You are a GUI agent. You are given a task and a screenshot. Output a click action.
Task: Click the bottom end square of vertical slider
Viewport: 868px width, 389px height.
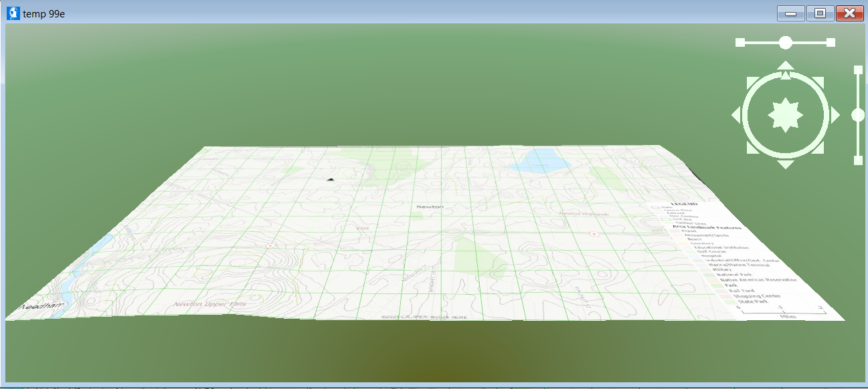(x=858, y=160)
